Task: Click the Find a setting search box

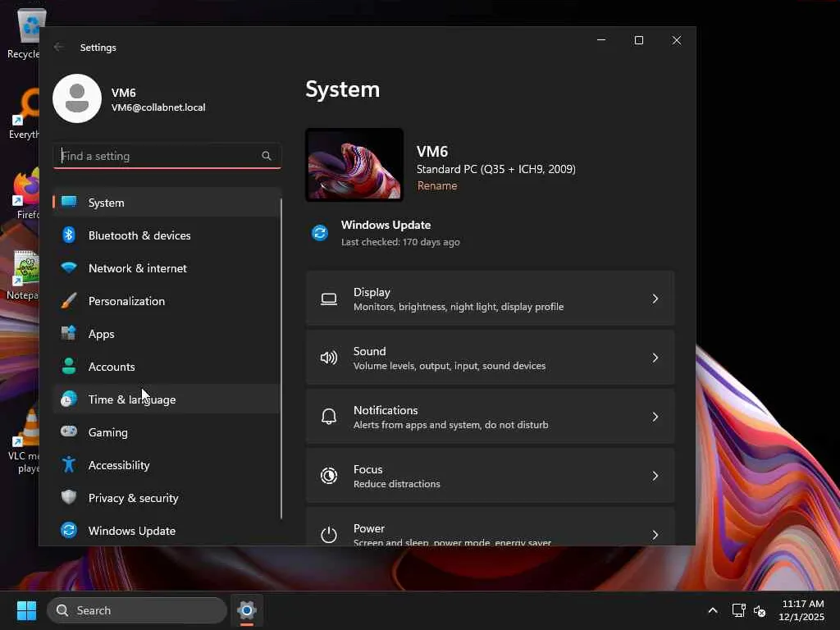Action: click(x=160, y=156)
